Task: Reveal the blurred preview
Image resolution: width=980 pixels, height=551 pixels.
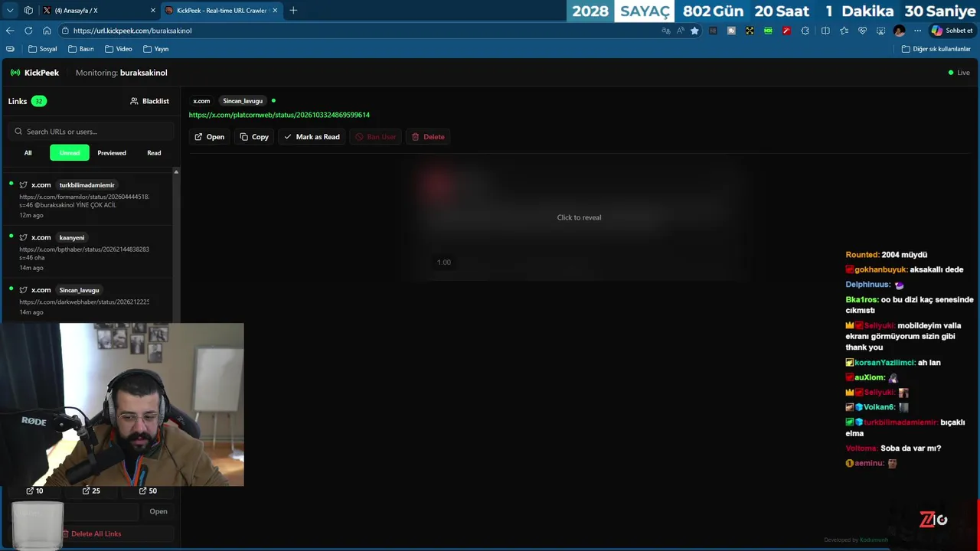Action: pyautogui.click(x=579, y=217)
